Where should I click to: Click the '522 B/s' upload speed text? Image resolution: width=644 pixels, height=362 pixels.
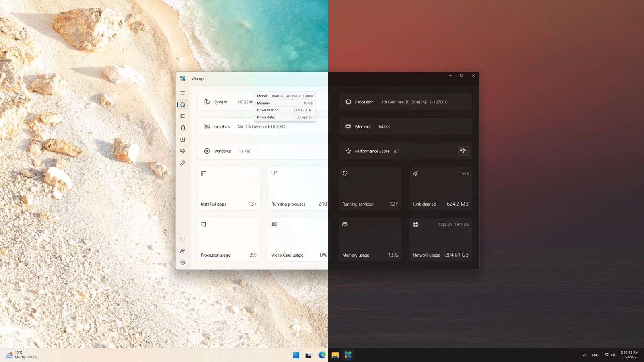(446, 224)
